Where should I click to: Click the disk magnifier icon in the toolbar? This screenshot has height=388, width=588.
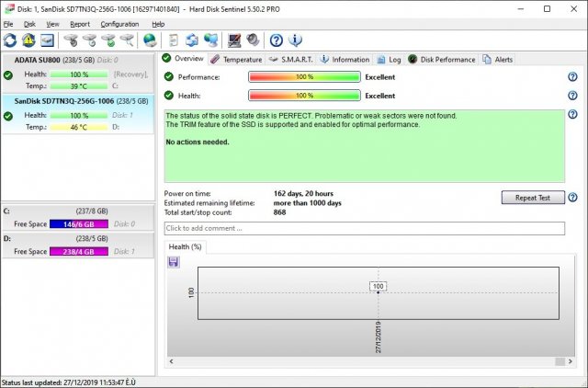127,40
